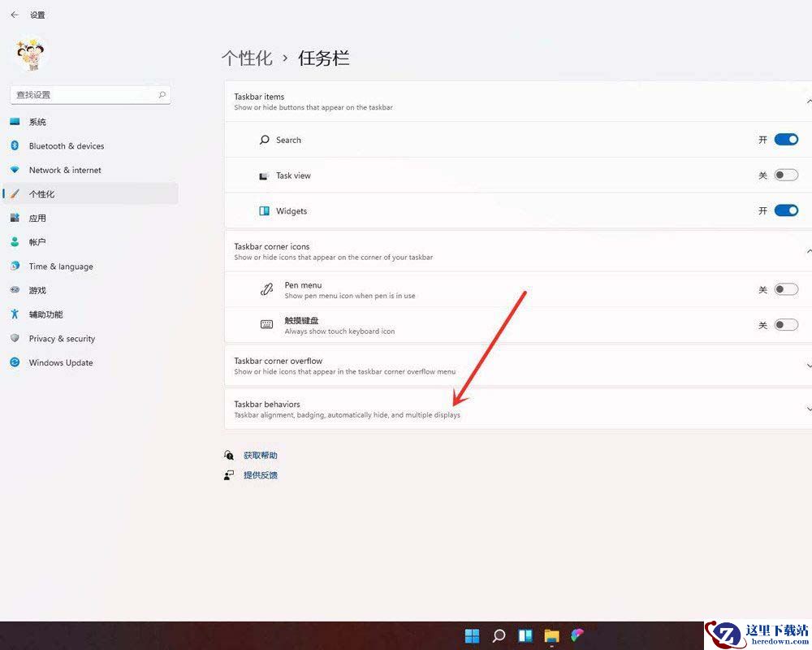The width and height of the screenshot is (812, 650).
Task: Enable the Pen menu toggle
Action: (x=786, y=289)
